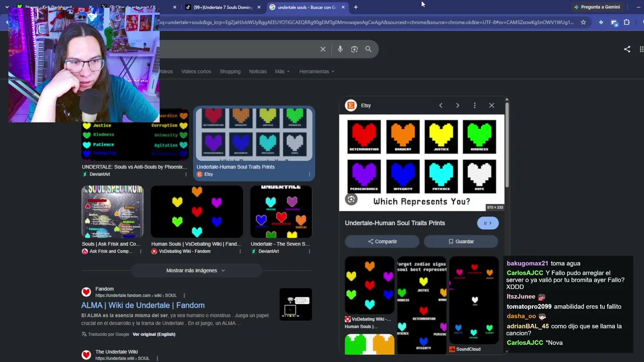The image size is (644, 362).
Task: Open options for the Seven Souls DeviantArt result
Action: (309, 251)
